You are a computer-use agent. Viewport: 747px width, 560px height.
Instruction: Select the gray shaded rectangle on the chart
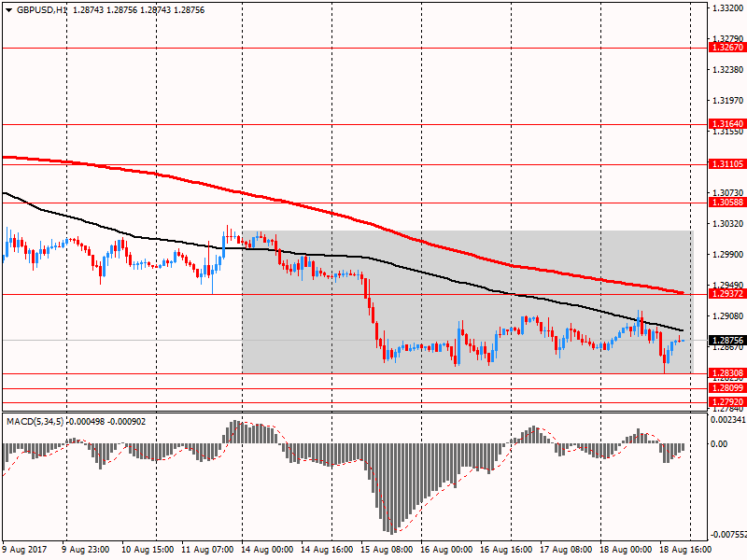tap(468, 301)
